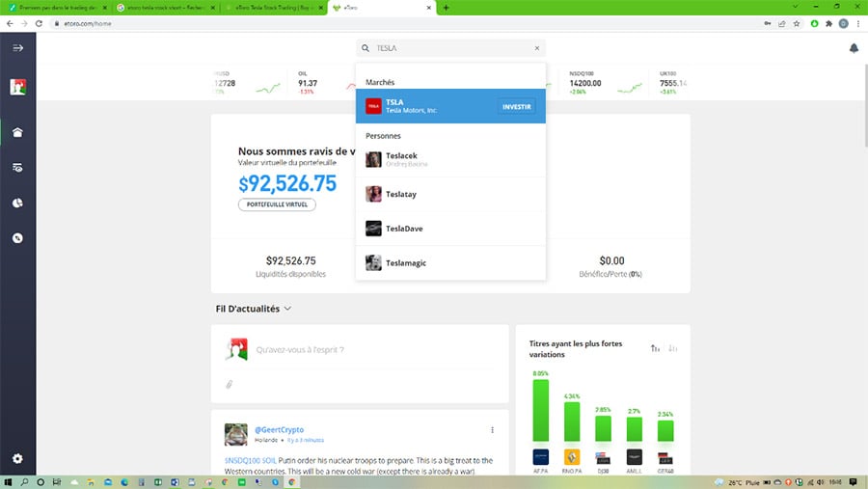Bookmark the page with the star icon
The width and height of the screenshot is (868, 489).
797,24
